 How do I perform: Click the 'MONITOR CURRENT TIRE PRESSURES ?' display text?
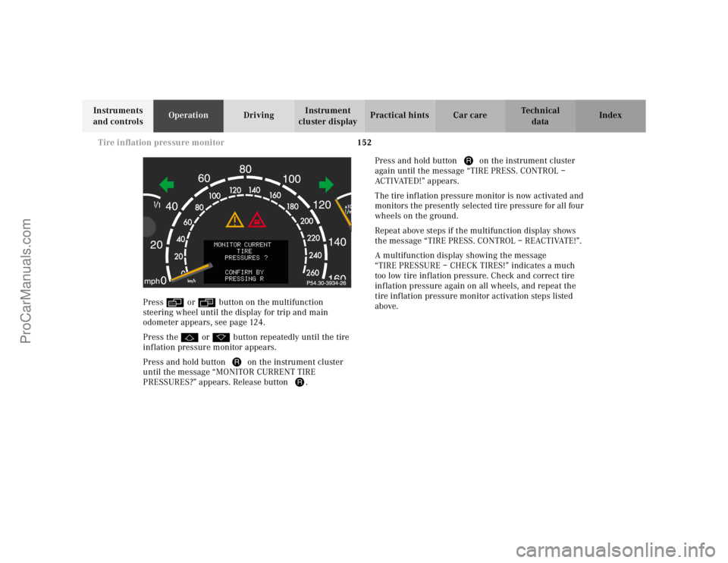coord(243,251)
